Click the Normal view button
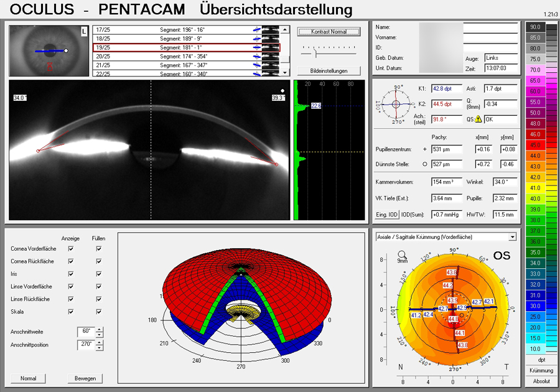This screenshot has height=392, width=560. 28,378
